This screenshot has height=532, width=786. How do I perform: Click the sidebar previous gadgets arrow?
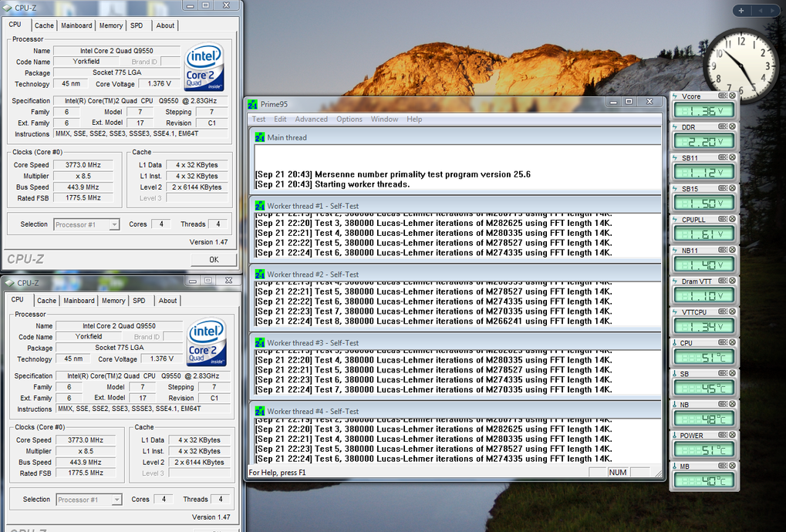pyautogui.click(x=760, y=11)
